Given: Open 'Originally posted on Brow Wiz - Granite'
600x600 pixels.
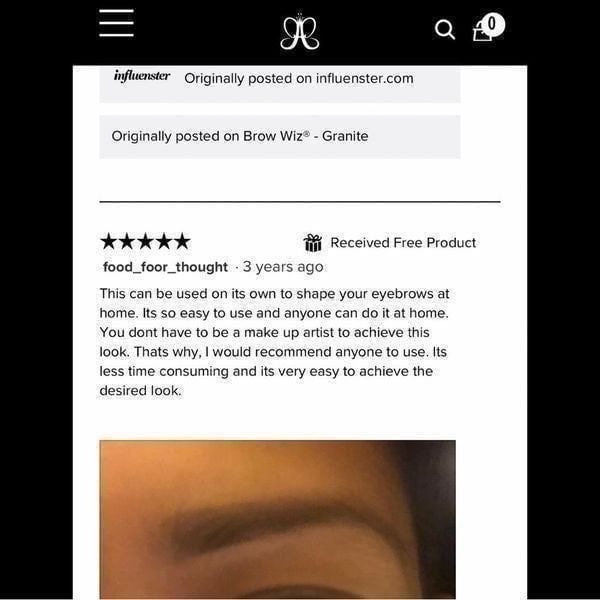Looking at the screenshot, I should tap(240, 136).
